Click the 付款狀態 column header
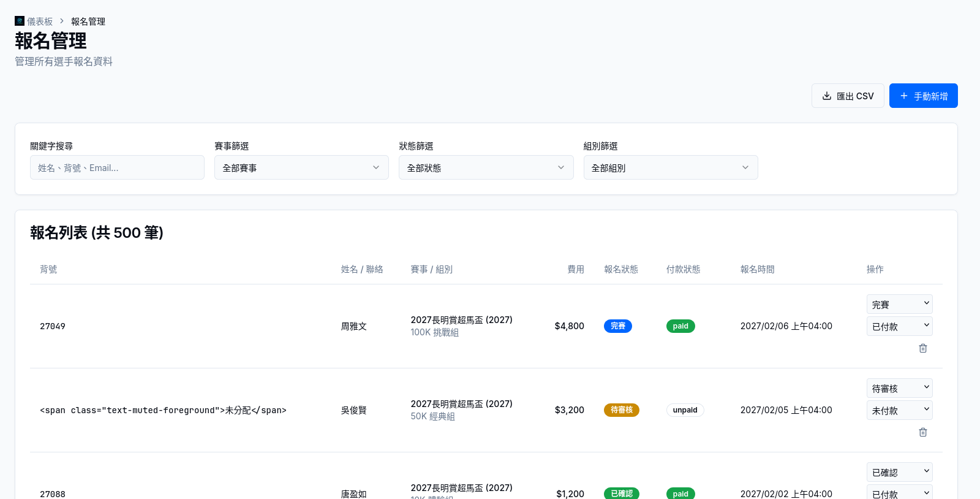The image size is (980, 499). coord(684,269)
